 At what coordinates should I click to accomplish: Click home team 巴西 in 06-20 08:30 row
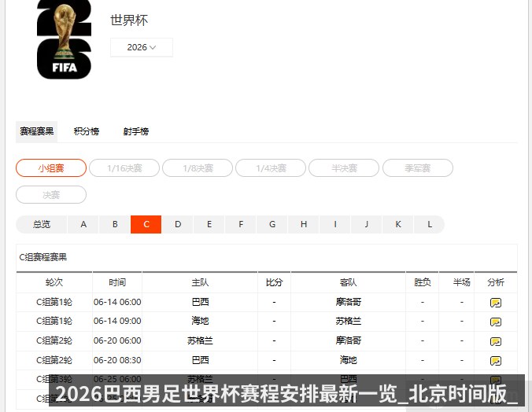pos(200,360)
